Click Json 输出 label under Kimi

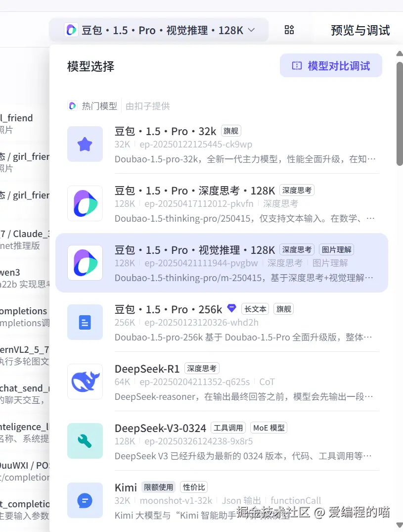pos(242,500)
